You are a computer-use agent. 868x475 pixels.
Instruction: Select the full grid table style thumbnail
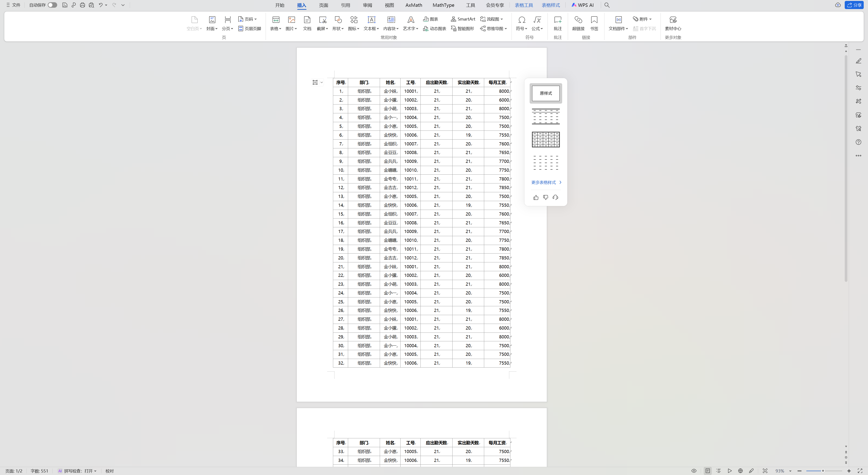tap(545, 140)
